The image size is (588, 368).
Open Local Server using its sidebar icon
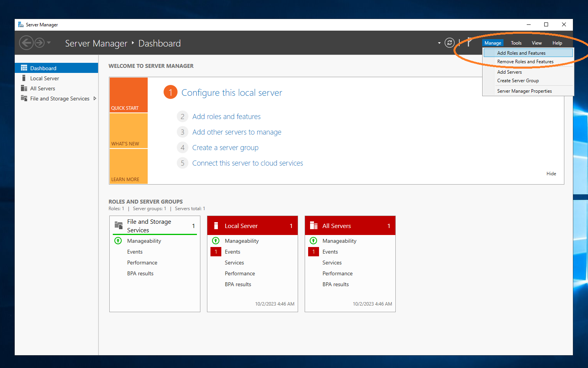(x=24, y=78)
